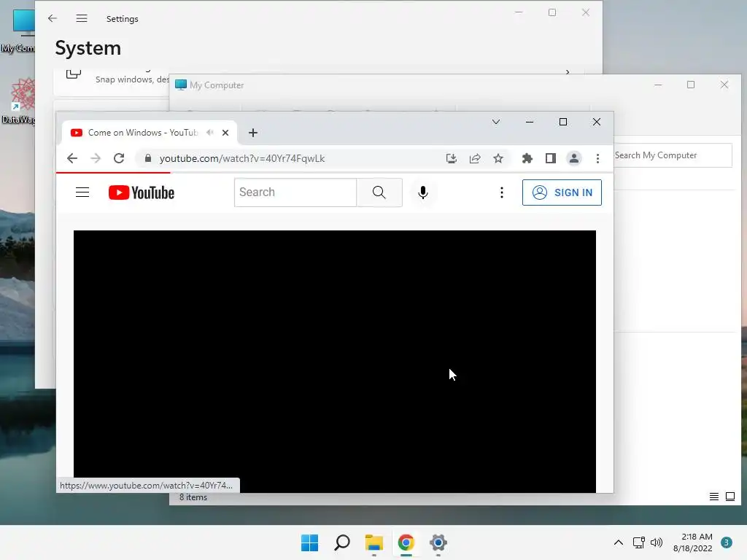Click Chrome icon in taskbar
Image resolution: width=747 pixels, height=560 pixels.
pos(406,542)
